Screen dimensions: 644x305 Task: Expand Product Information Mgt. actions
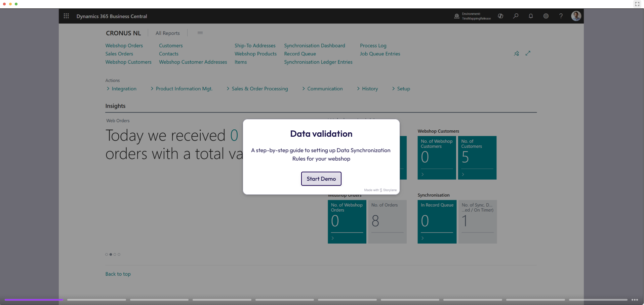coord(182,89)
